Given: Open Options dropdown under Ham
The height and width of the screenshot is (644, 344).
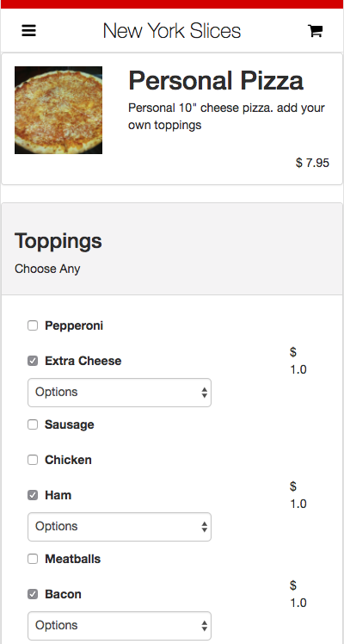Looking at the screenshot, I should [120, 527].
